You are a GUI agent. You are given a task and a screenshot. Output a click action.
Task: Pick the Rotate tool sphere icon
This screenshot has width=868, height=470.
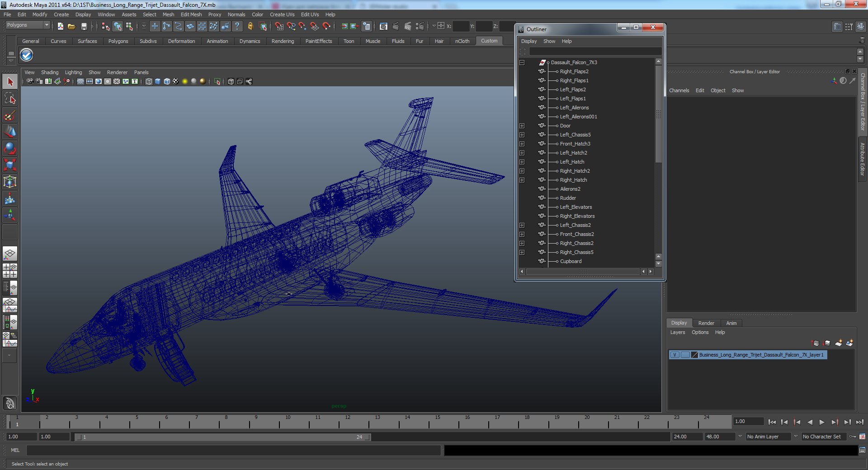coord(10,148)
